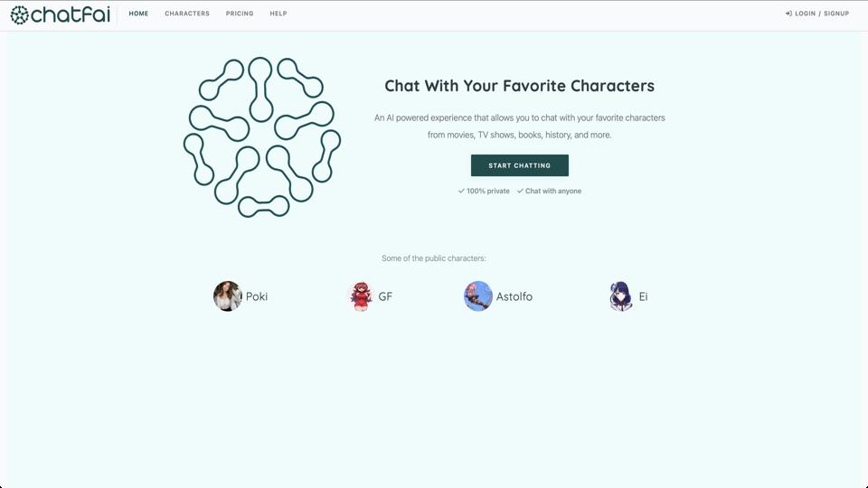Open the Astolfo character name link
868x488 pixels.
(514, 296)
